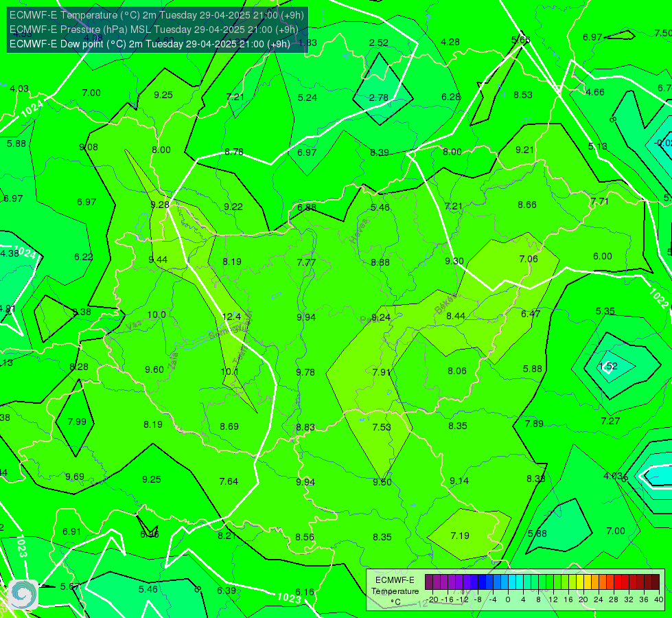Screen dimensions: 672x618
Task: Click the 8.44 value near Békés
Action: pyautogui.click(x=456, y=316)
